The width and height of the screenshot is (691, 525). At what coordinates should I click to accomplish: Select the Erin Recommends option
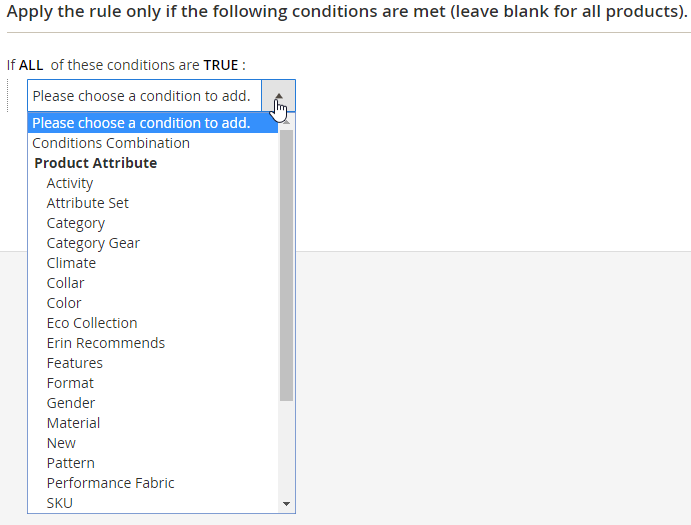pyautogui.click(x=106, y=343)
